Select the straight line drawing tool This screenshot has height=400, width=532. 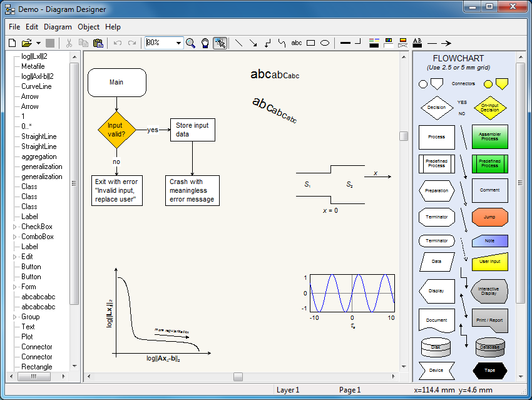[x=239, y=43]
